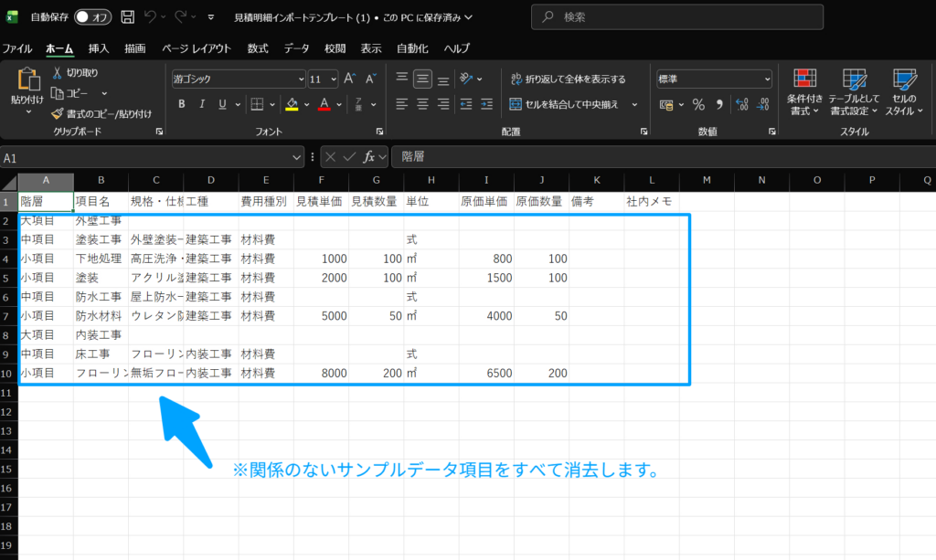Viewport: 936px width, 560px height.
Task: Open the font name dropdown 游ゴシック
Action: pyautogui.click(x=237, y=79)
